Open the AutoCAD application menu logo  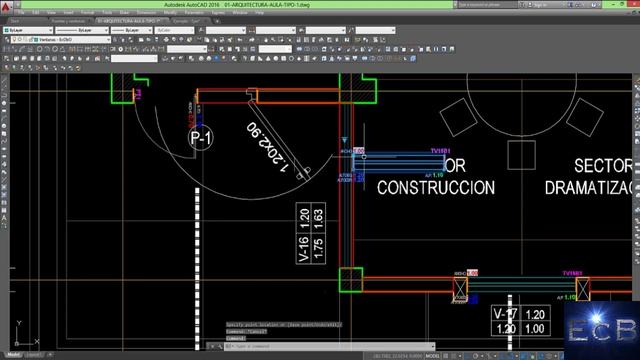click(6, 7)
